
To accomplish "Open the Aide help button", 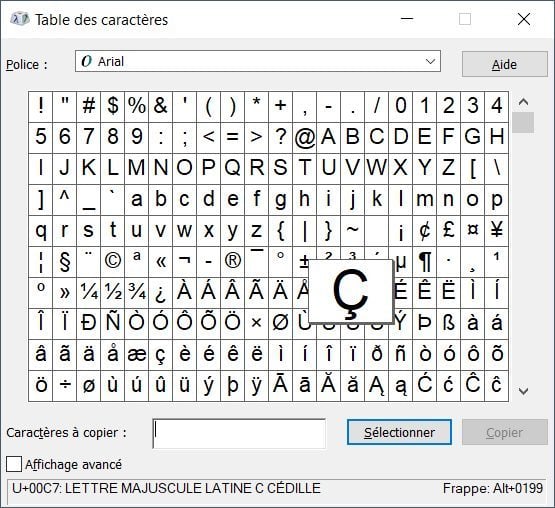I will pos(505,64).
